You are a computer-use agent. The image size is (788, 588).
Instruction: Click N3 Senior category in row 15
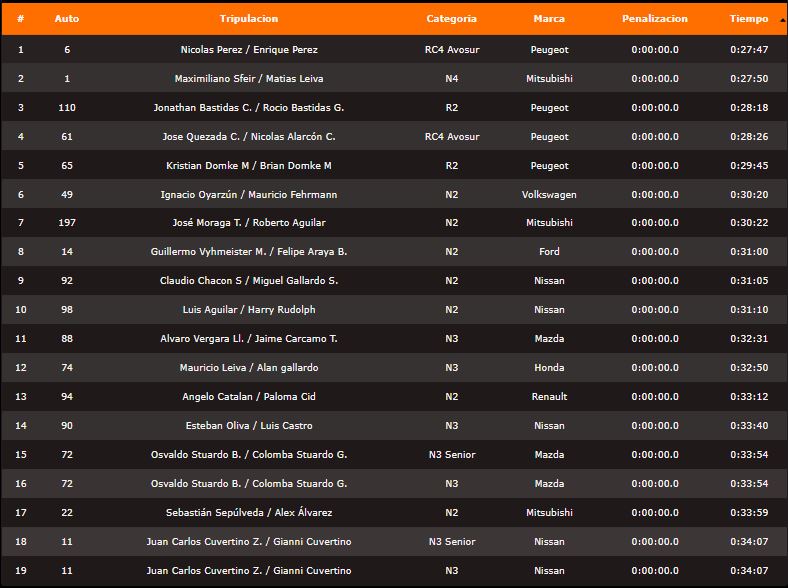point(452,455)
